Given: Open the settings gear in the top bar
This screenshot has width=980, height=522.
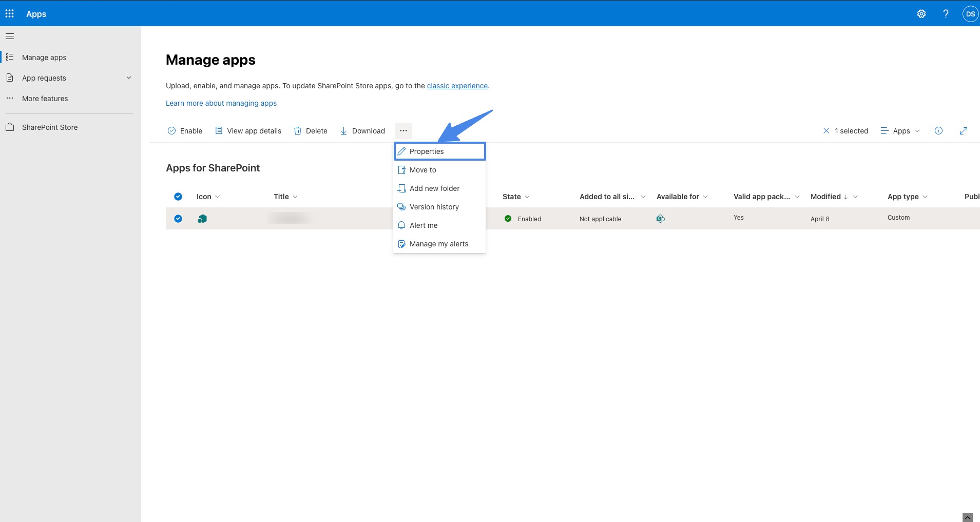Looking at the screenshot, I should [921, 13].
